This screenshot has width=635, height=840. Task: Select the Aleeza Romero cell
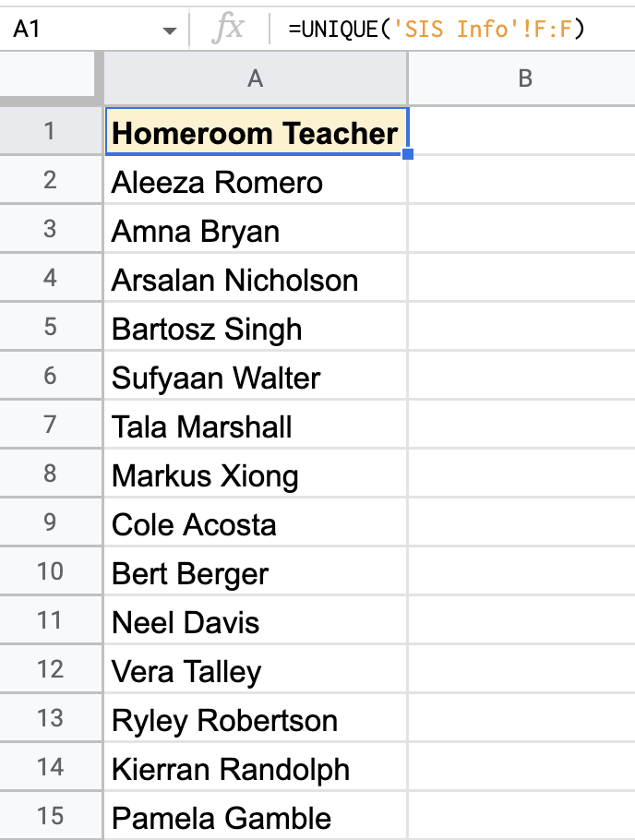[x=255, y=183]
